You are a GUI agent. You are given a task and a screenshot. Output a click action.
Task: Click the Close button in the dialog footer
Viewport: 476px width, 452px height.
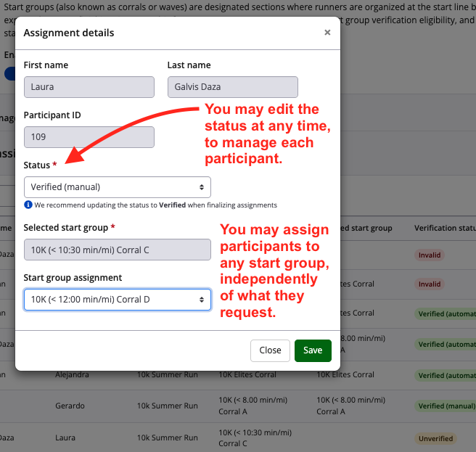click(x=270, y=350)
